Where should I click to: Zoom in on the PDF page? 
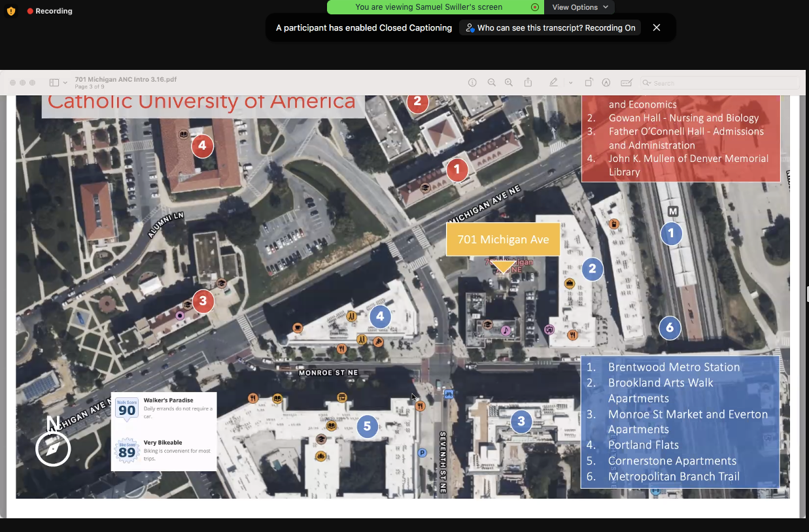click(509, 83)
